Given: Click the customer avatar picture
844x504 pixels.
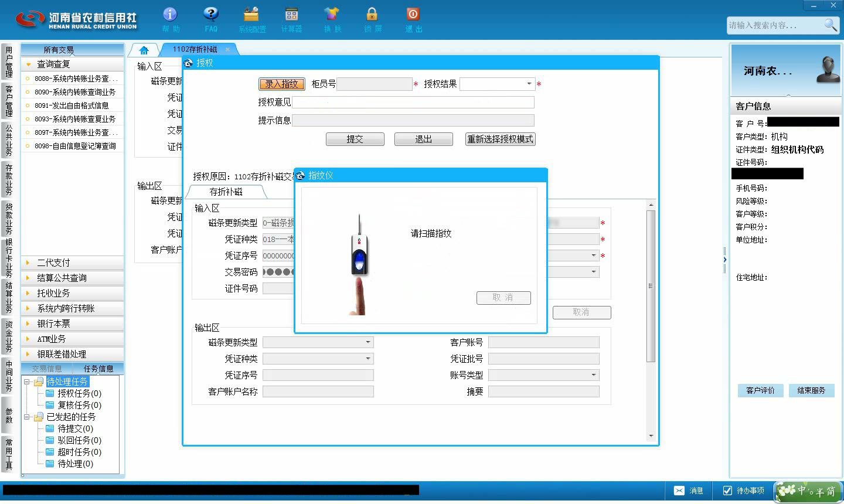Looking at the screenshot, I should coord(828,70).
